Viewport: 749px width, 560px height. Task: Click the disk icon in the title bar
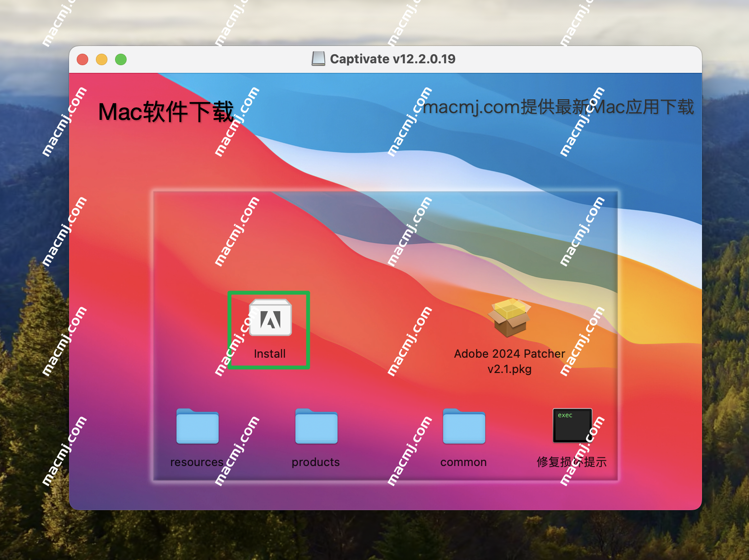(318, 59)
